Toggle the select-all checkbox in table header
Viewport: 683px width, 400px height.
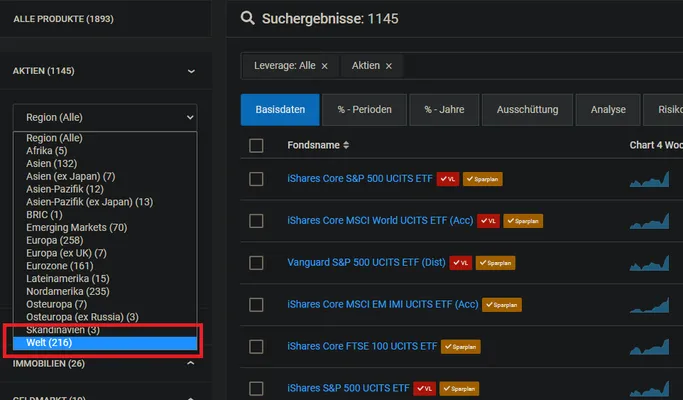256,146
